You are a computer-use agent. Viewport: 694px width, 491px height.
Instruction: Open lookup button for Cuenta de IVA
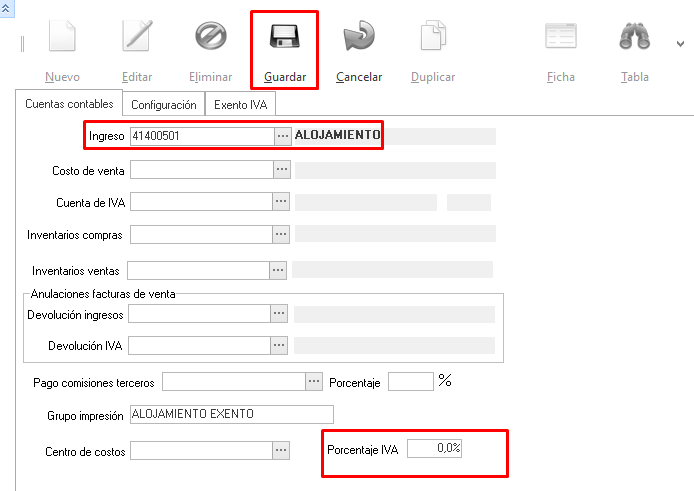[x=283, y=203]
